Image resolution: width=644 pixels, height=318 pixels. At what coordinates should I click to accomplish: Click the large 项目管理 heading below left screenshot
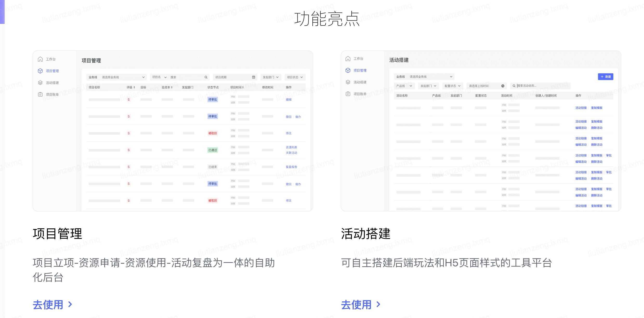click(x=57, y=233)
